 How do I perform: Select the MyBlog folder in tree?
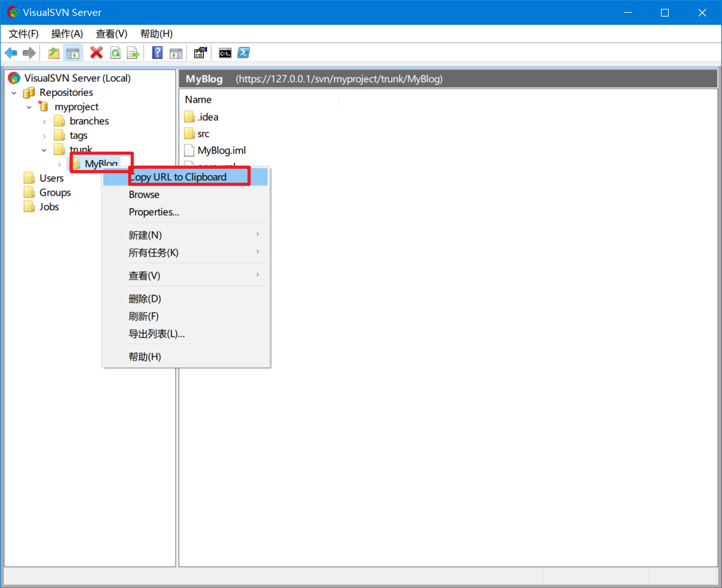pos(101,163)
